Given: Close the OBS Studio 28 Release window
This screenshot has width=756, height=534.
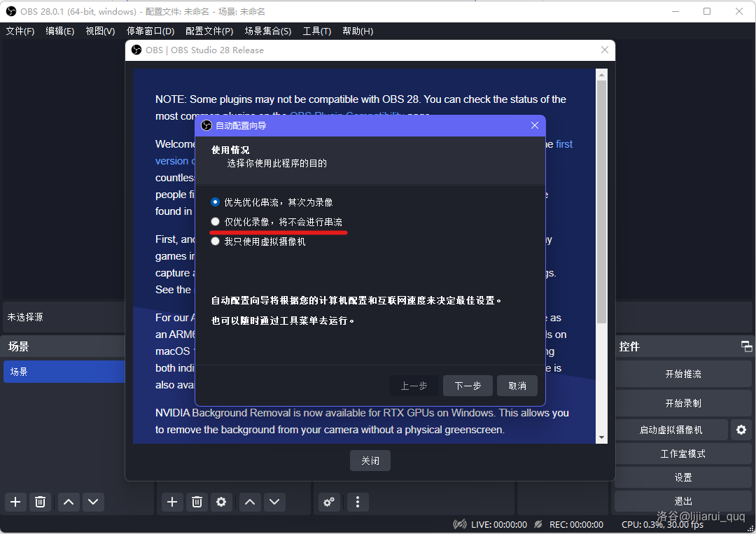Looking at the screenshot, I should coord(605,50).
